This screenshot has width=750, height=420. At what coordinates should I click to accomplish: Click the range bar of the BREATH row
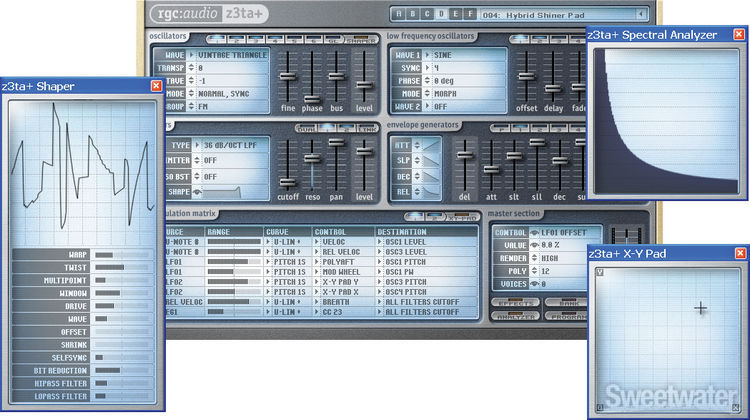point(234,302)
